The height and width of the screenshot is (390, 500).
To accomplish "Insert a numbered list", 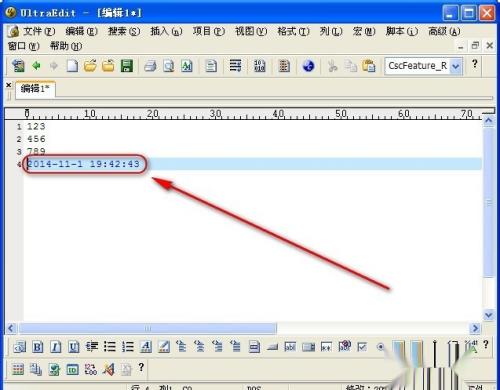I will pyautogui.click(x=127, y=347).
